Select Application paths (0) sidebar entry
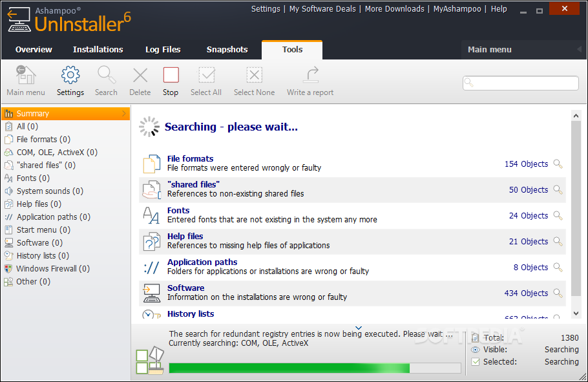 tap(66, 217)
